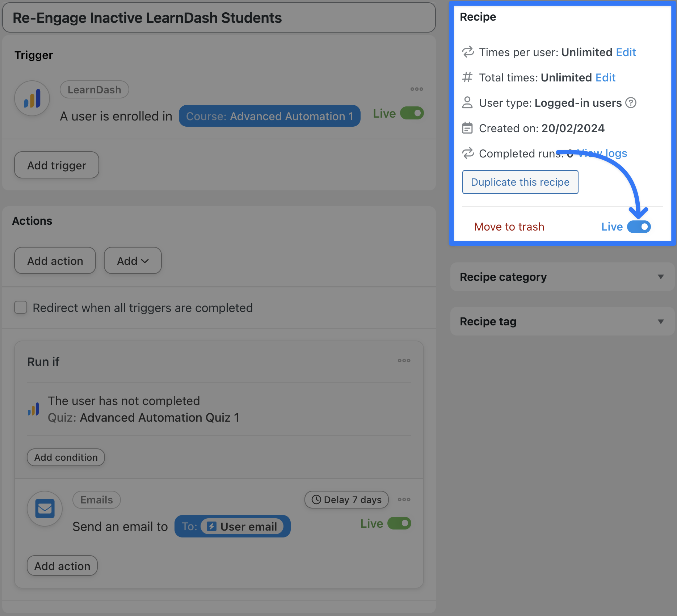
Task: Click the calendar icon beside Created on
Action: click(468, 128)
